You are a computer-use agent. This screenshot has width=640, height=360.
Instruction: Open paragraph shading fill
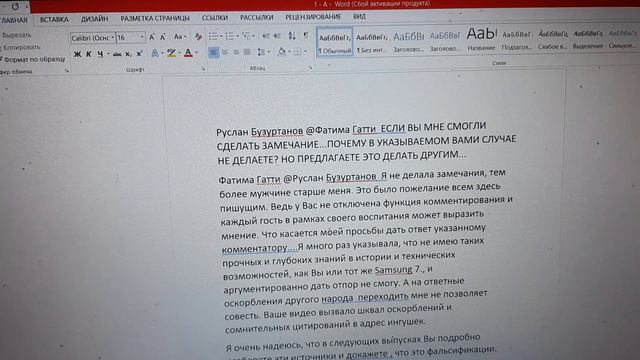[x=282, y=51]
